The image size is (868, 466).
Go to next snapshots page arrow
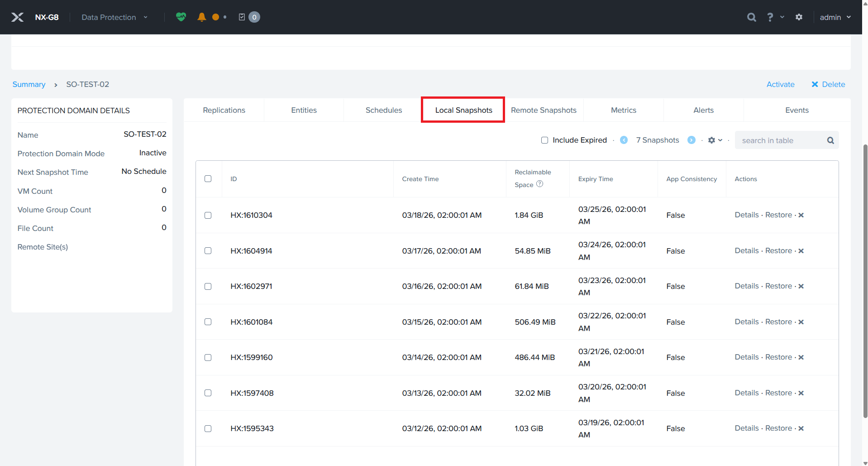tap(691, 140)
